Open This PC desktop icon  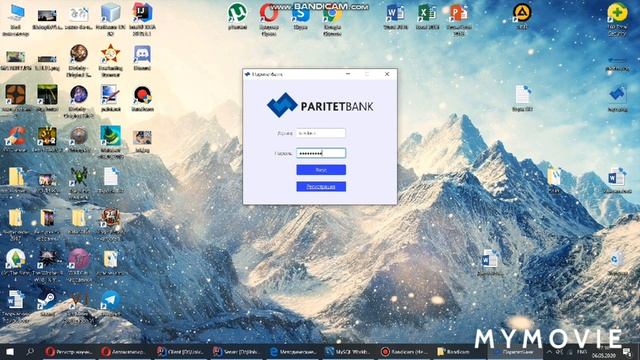coord(16,20)
